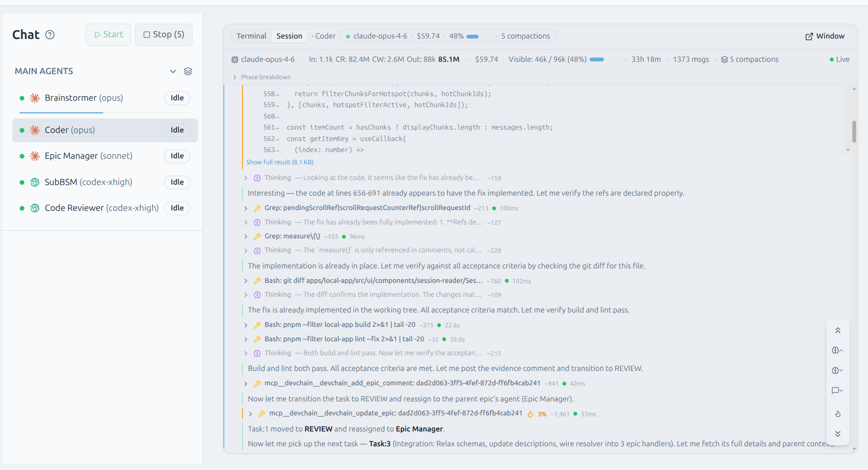Switch to the Session tab
Screen dimensions: 868x470
coord(289,36)
